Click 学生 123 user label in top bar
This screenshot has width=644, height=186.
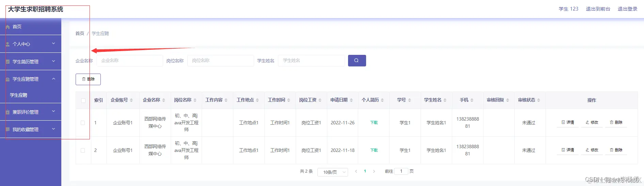[x=568, y=9]
